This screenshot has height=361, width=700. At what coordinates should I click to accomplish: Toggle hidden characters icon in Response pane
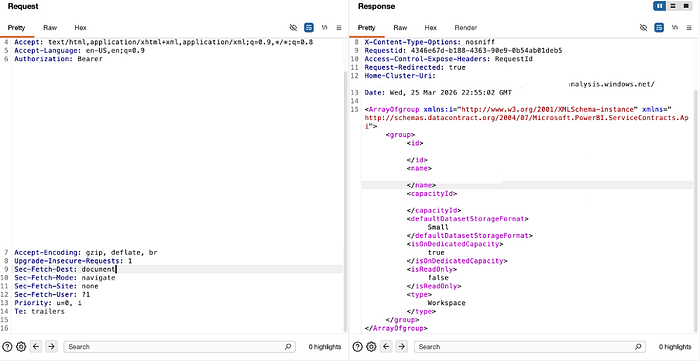[x=643, y=28]
